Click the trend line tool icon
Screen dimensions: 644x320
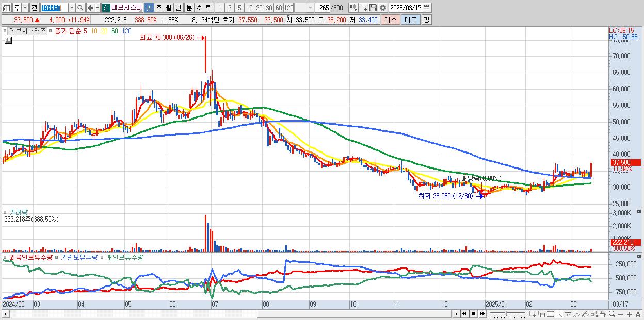coord(568,314)
